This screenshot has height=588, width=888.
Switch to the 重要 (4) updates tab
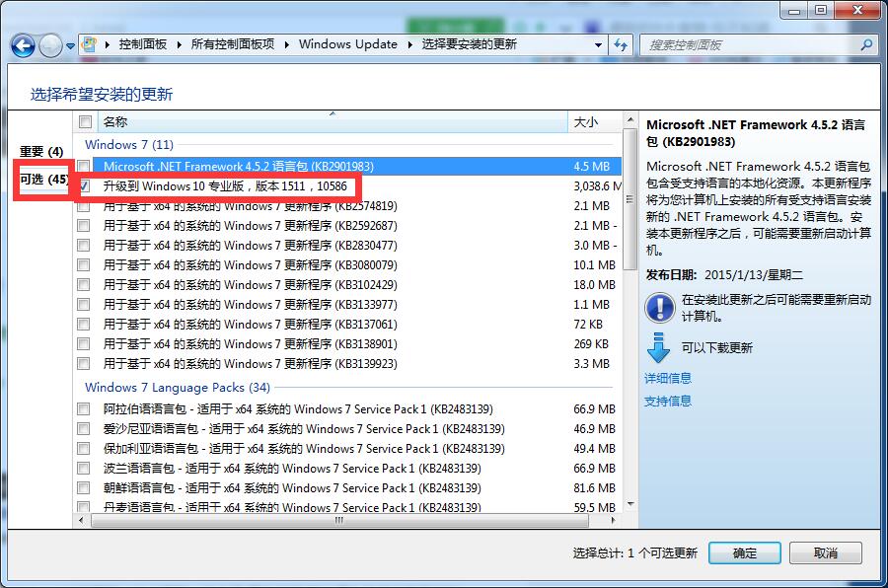pos(41,152)
